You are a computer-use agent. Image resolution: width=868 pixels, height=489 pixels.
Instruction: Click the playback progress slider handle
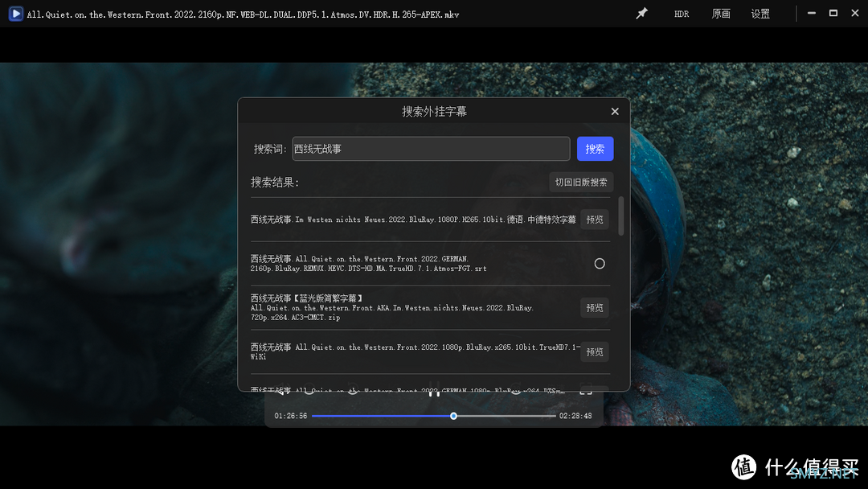click(453, 416)
